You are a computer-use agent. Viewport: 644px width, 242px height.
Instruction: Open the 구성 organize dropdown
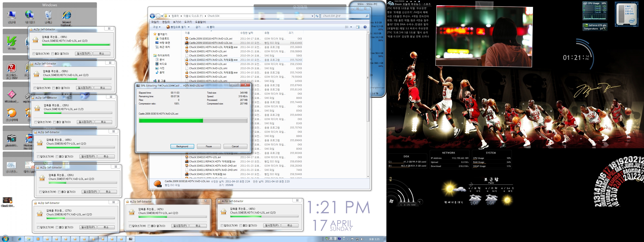coord(157,27)
